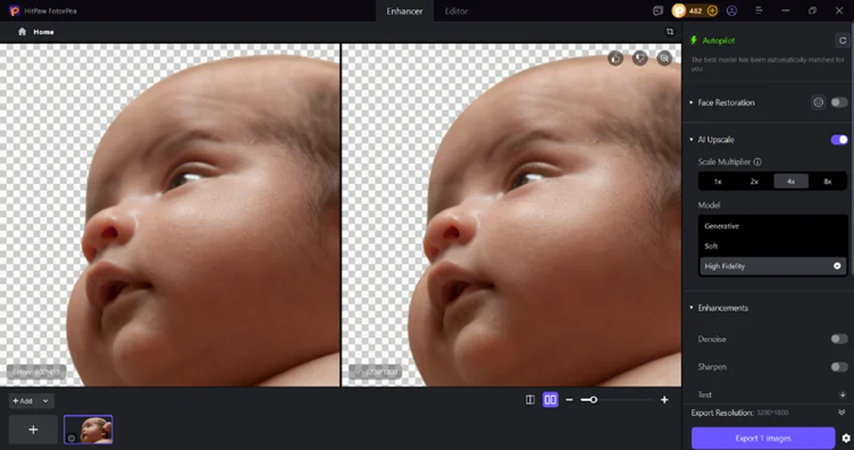
Task: Zoom out with the minus icon
Action: pyautogui.click(x=569, y=400)
